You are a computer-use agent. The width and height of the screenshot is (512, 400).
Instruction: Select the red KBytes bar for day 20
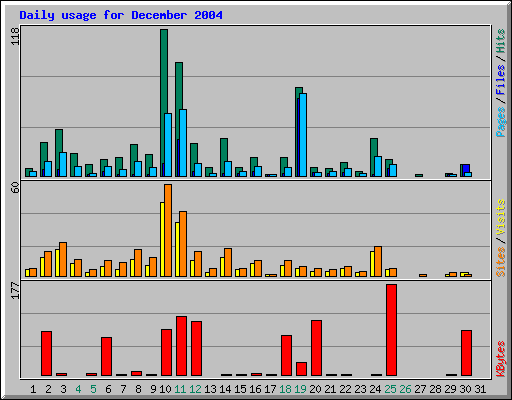click(x=316, y=348)
